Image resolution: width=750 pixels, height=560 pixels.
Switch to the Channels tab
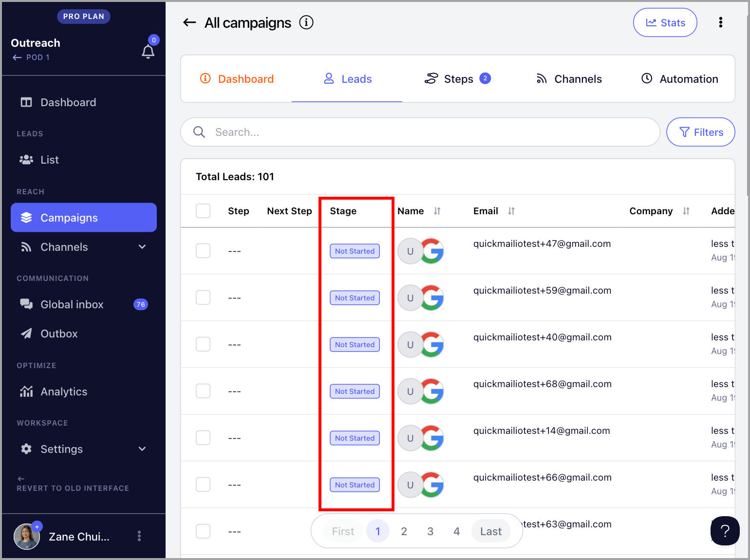(x=568, y=79)
